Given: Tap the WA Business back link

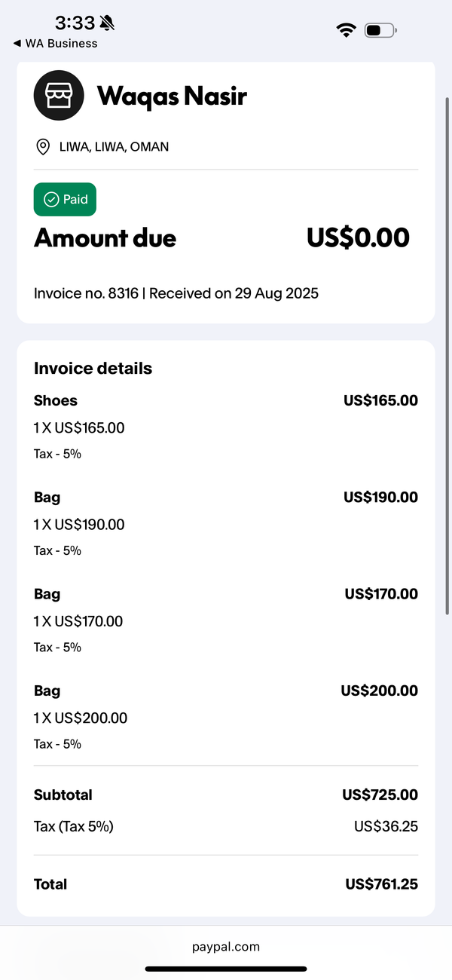Looking at the screenshot, I should pyautogui.click(x=56, y=44).
